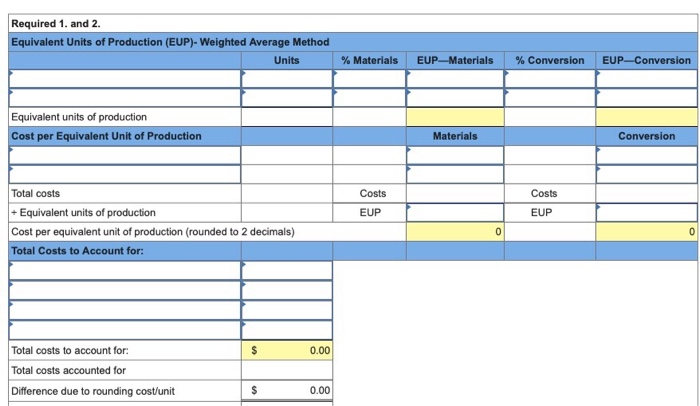Click the % Materials cell in the second EUP row
This screenshot has width=700, height=406.
coord(369,98)
